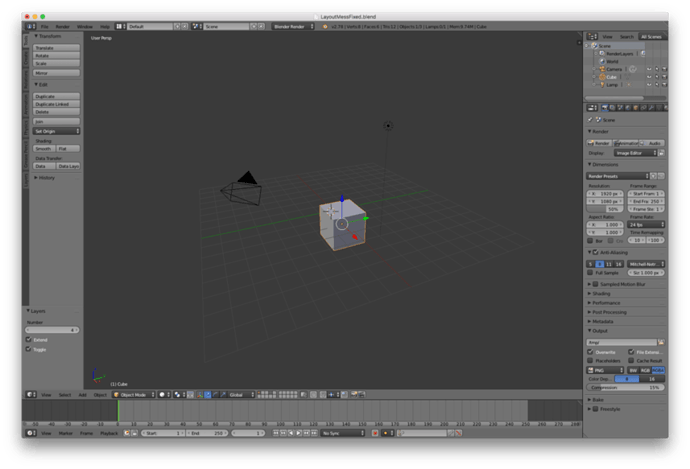Click the Lamp icon in outliner
The image size is (690, 469).
coord(602,85)
